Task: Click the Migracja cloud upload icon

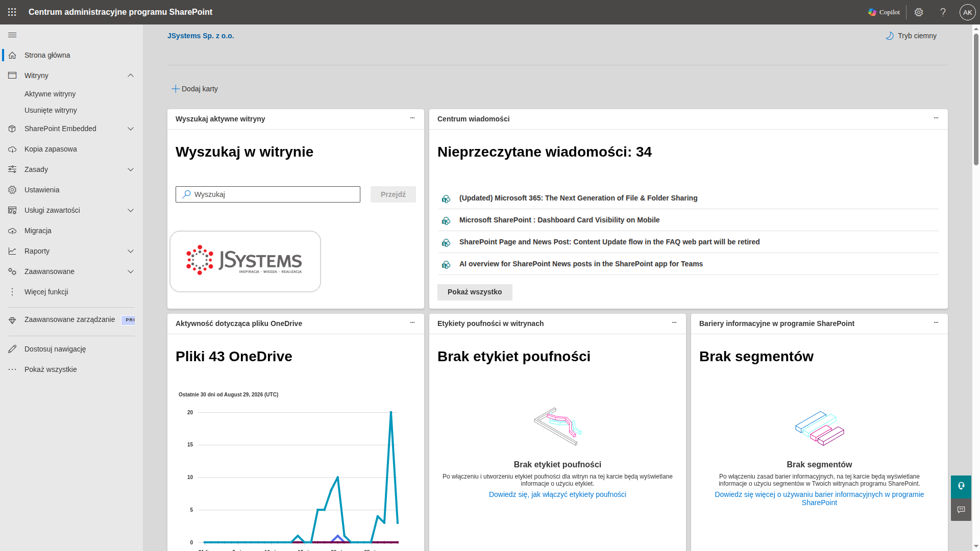Action: [x=13, y=231]
